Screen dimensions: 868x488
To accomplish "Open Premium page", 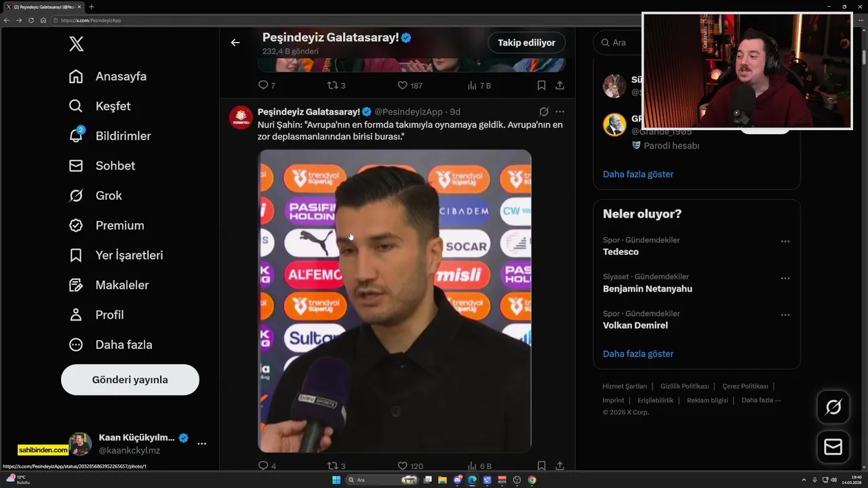I will tap(106, 226).
